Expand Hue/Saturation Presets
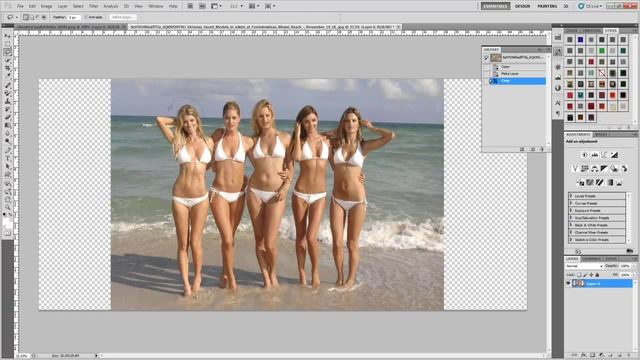This screenshot has height=360, width=640. pos(571,218)
